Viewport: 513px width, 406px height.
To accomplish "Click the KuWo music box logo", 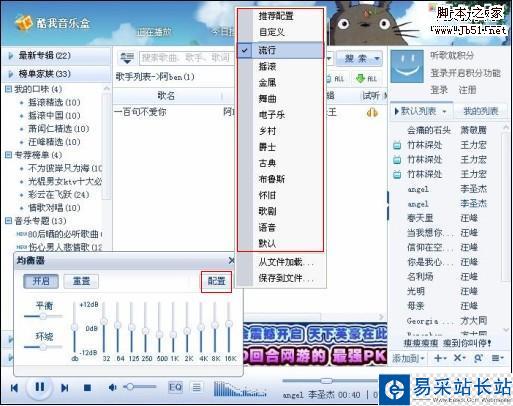I will click(x=53, y=23).
